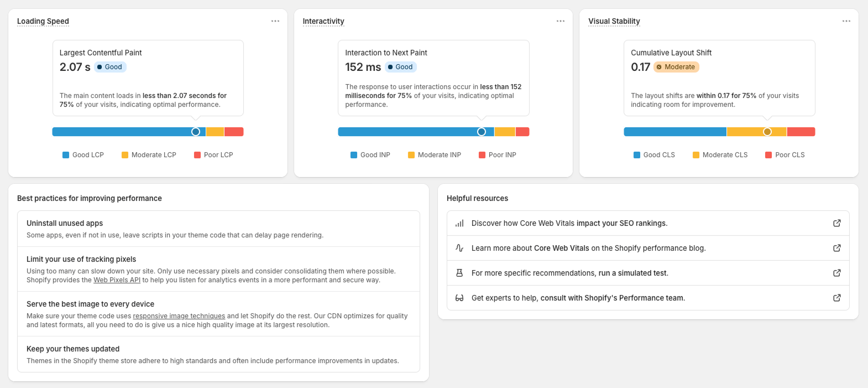
Task: Click the Cumulative Layout Shift label
Action: (671, 53)
